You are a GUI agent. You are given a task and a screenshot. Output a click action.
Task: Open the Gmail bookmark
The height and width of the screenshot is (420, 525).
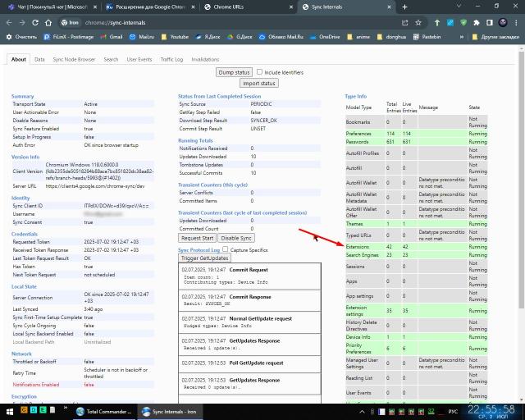[x=112, y=37]
